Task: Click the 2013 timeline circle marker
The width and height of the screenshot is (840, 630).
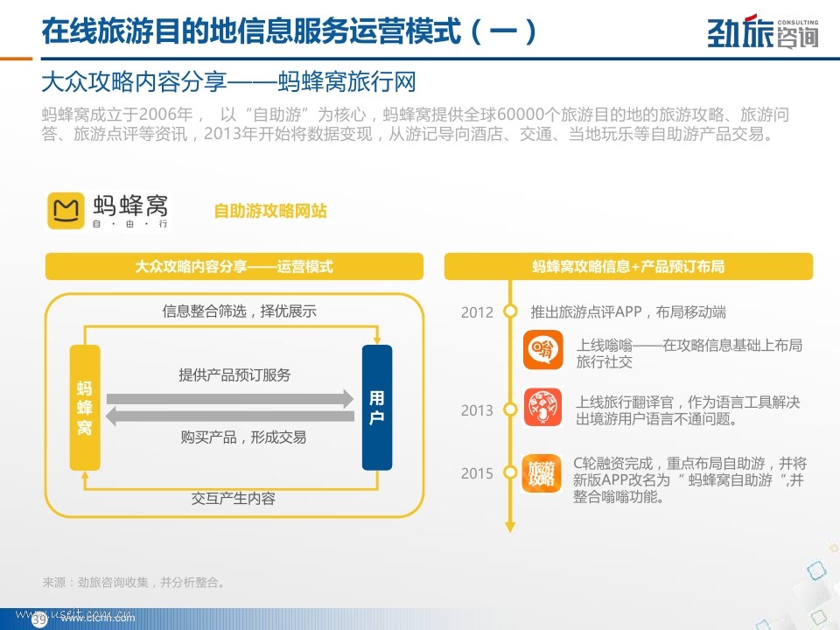Action: pyautogui.click(x=510, y=409)
